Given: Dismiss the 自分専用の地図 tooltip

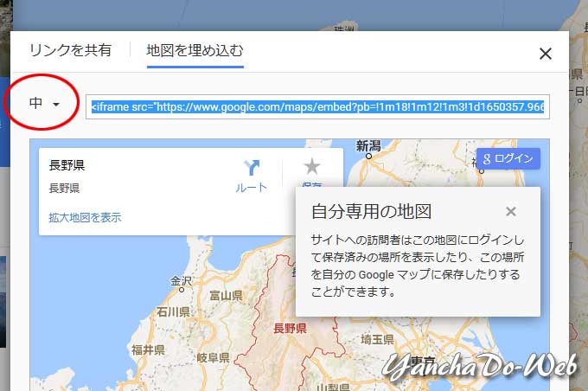Looking at the screenshot, I should (511, 212).
